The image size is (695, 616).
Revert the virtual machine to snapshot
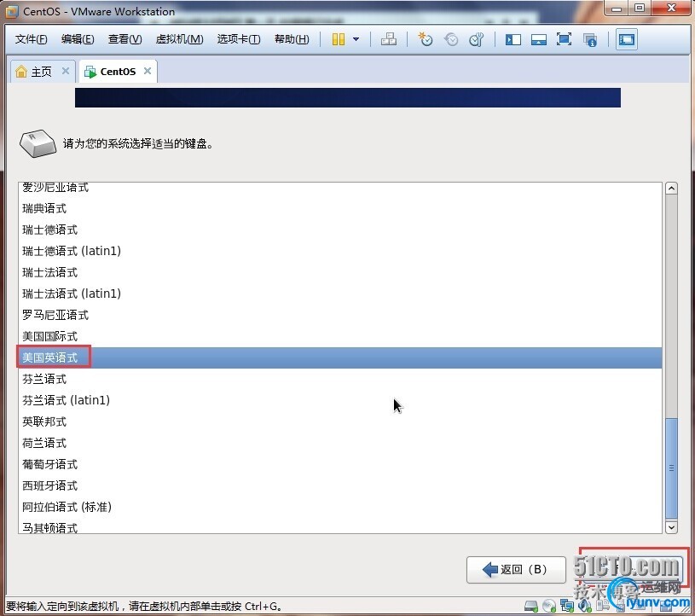coord(451,39)
